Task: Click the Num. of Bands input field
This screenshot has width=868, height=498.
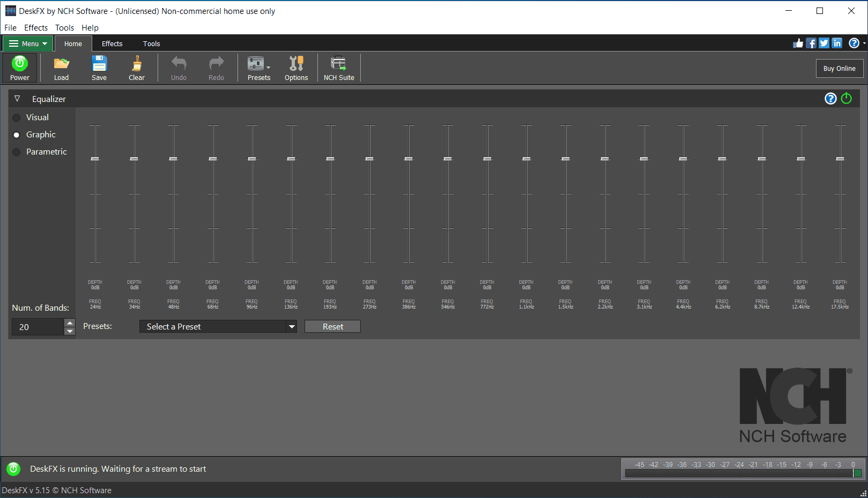Action: click(x=38, y=327)
